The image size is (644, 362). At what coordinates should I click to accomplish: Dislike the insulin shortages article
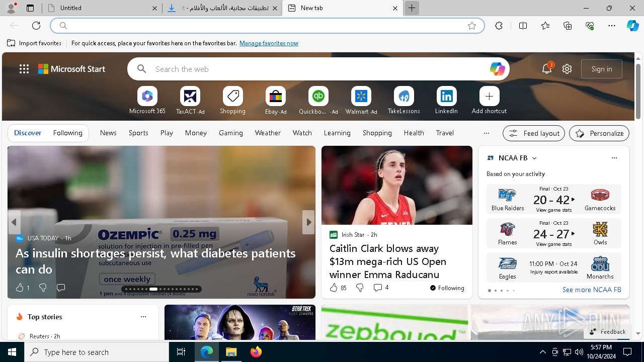tap(43, 288)
